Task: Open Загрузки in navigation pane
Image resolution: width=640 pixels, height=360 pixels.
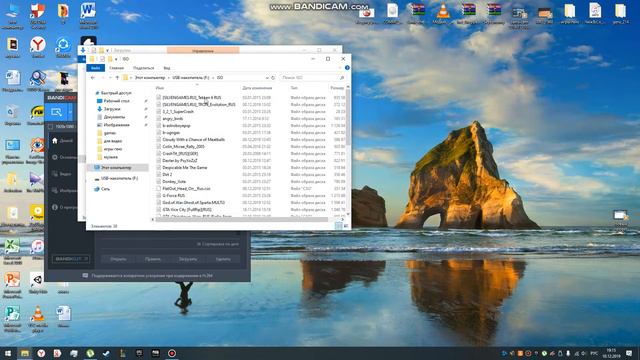Action: point(112,109)
